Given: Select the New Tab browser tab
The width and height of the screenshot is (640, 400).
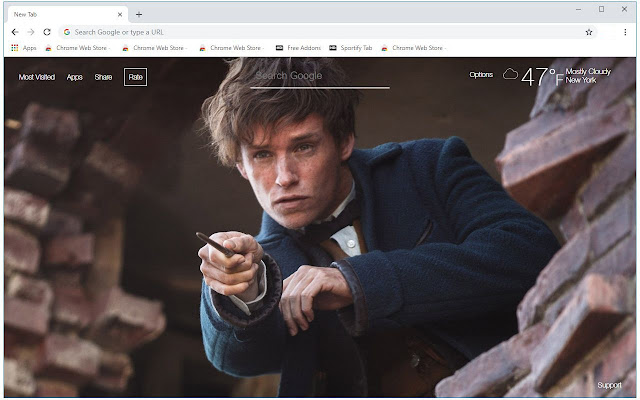Looking at the screenshot, I should point(67,15).
